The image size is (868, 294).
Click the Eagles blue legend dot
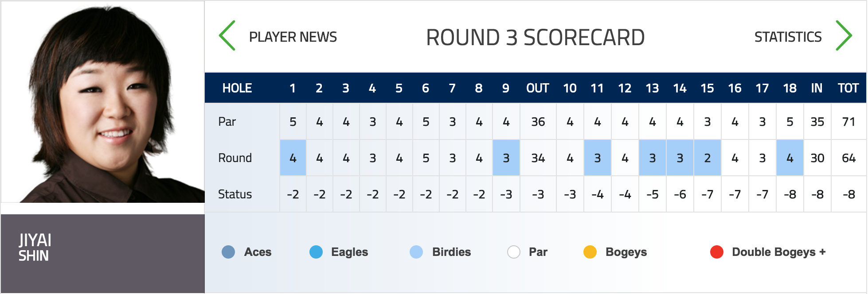point(316,252)
